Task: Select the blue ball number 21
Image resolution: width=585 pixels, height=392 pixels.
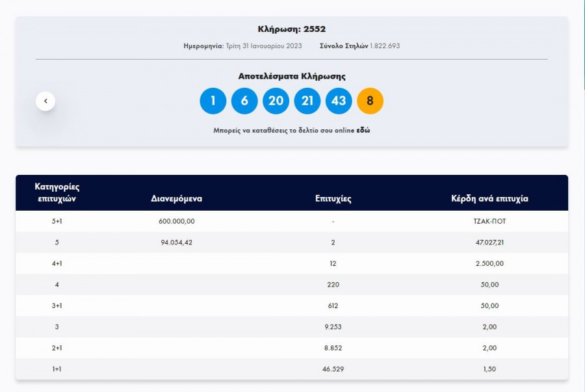Action: pos(307,101)
